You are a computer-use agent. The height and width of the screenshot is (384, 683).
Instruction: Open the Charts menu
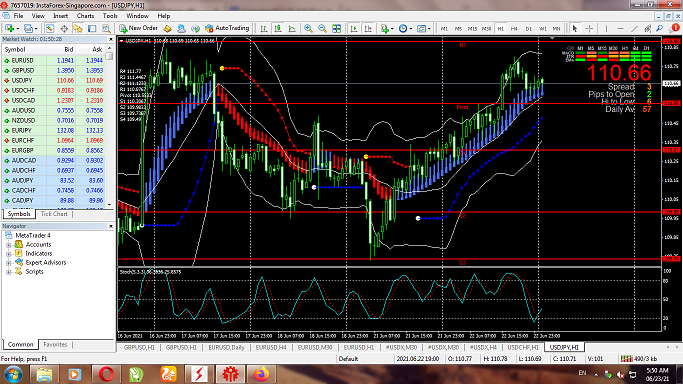click(85, 16)
